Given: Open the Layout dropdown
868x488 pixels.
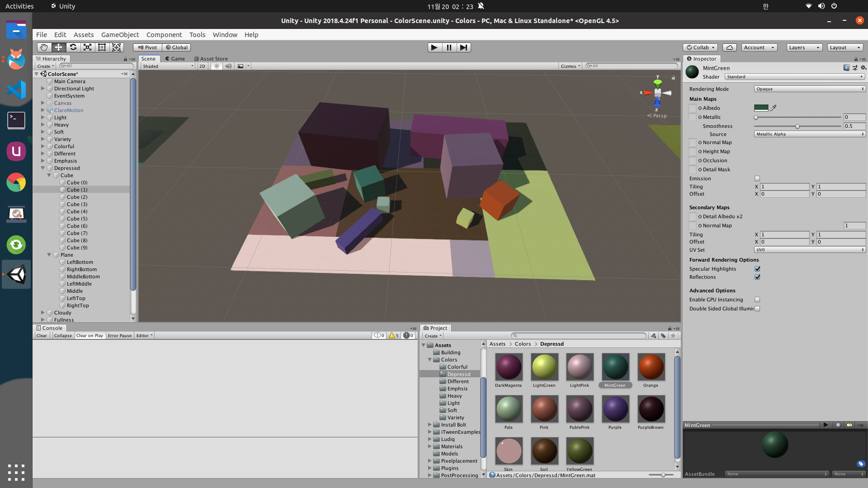Looking at the screenshot, I should click(x=845, y=47).
